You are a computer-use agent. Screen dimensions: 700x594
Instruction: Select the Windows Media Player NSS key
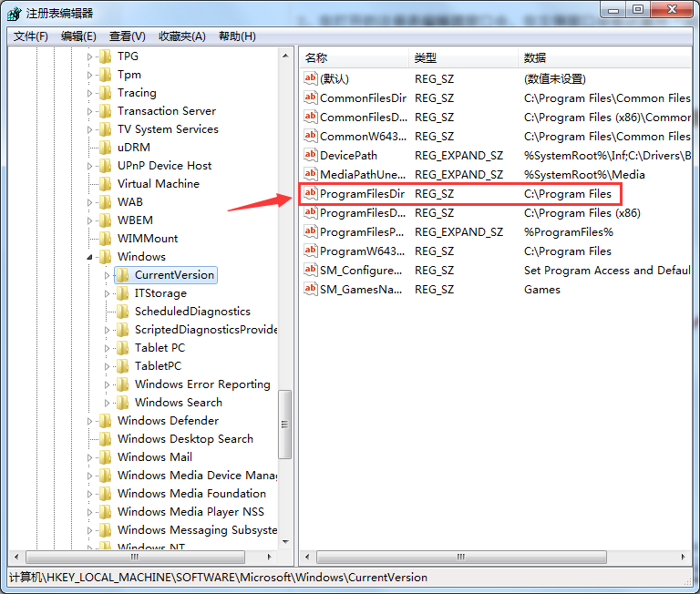(190, 511)
